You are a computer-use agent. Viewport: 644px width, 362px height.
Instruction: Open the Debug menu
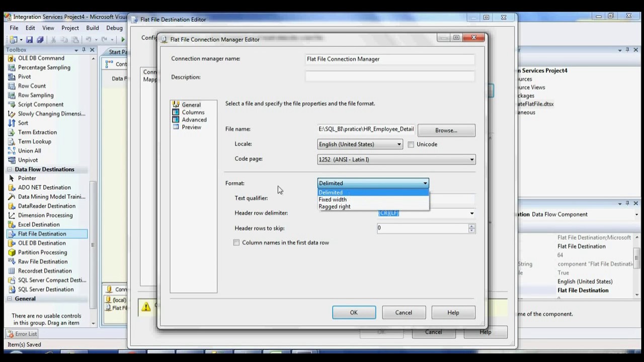click(114, 28)
